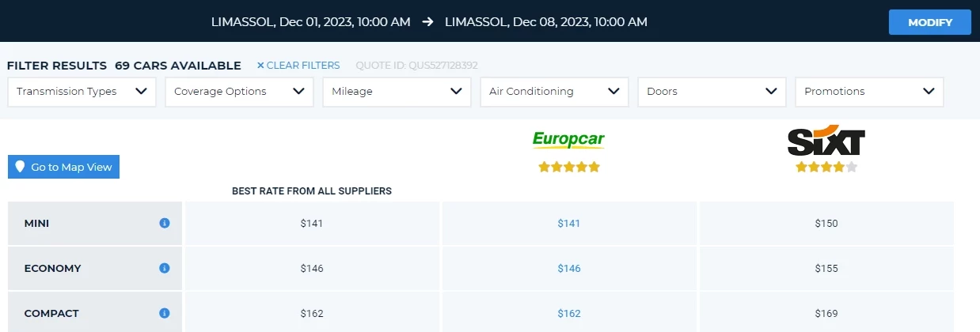The height and width of the screenshot is (332, 980).
Task: Select Europcar $141 Mini rate
Action: (569, 224)
